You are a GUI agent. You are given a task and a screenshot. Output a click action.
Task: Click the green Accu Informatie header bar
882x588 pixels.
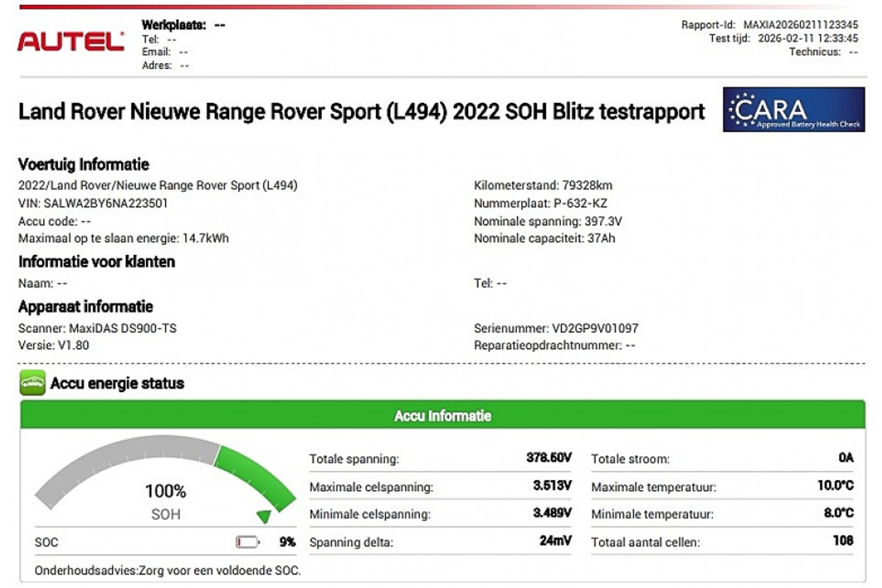tap(442, 415)
